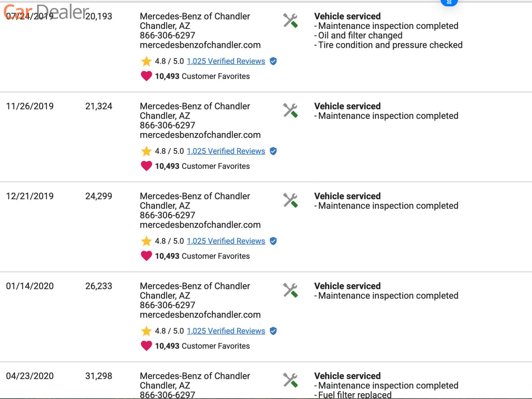Click the wrench icon for the 12/21/2019 service
This screenshot has height=399, width=532.
click(x=290, y=200)
